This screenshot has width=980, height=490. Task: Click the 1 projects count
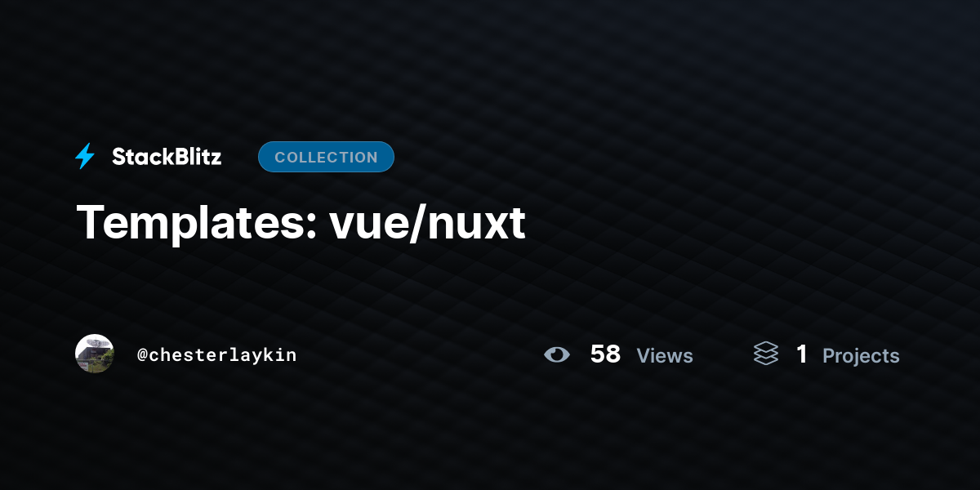(802, 354)
